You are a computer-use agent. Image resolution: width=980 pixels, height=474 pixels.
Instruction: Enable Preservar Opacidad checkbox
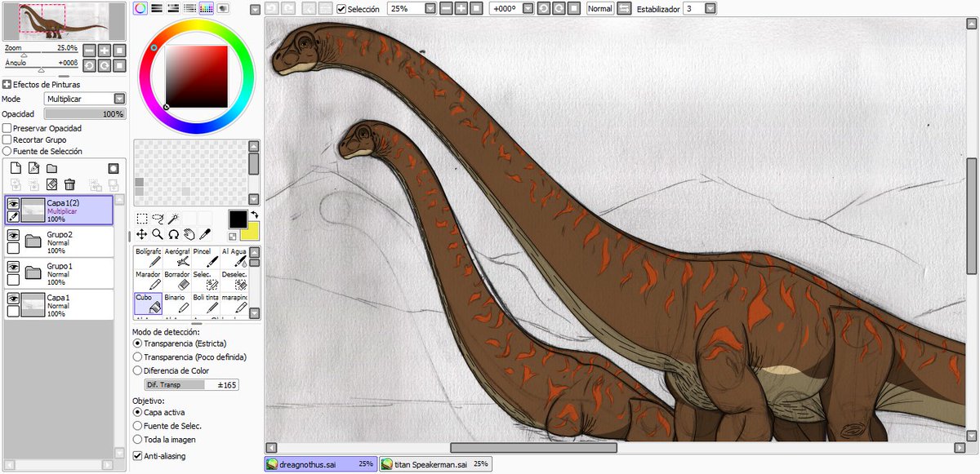click(x=7, y=128)
